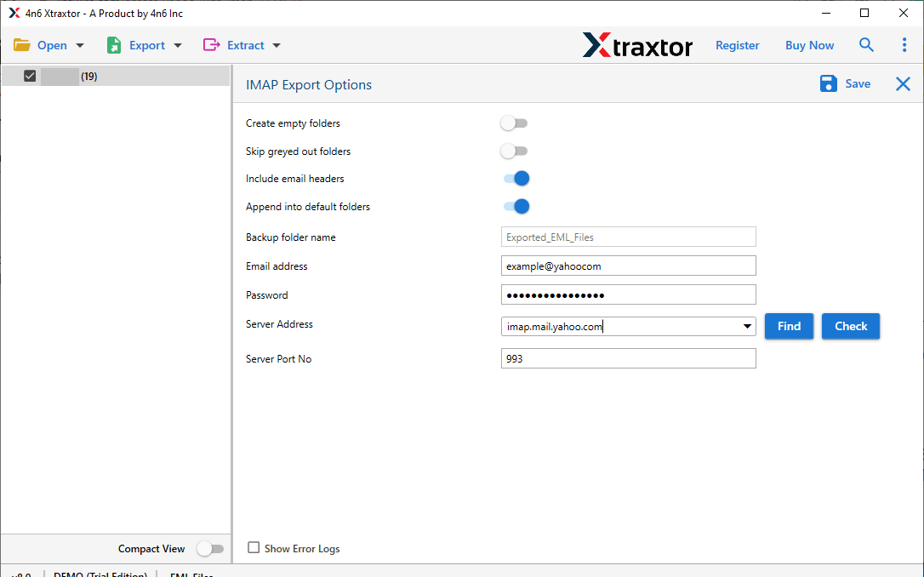Disable Append into default folders switch

point(516,207)
